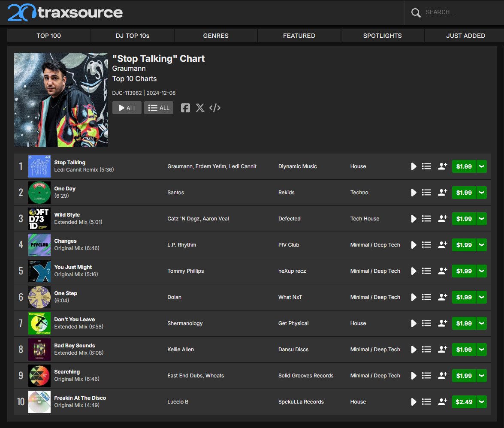Open JUST ADDED tab
Screen dimensions: 504x428
pos(465,36)
